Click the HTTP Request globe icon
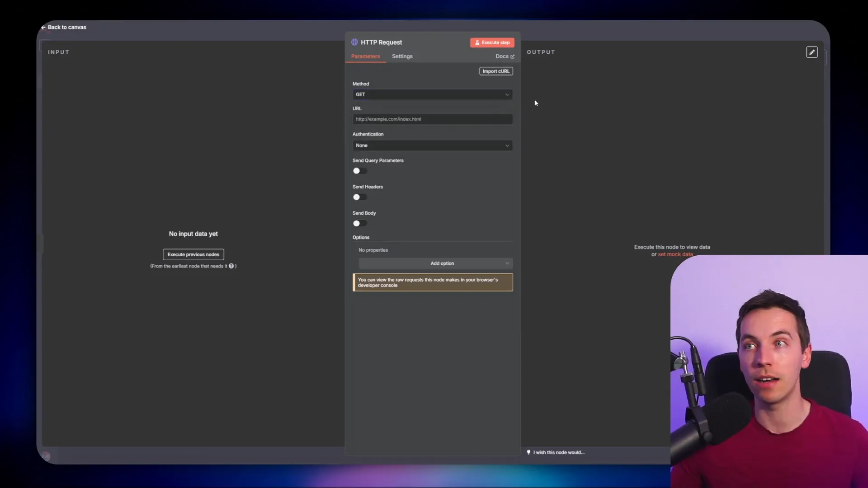This screenshot has width=868, height=488. coord(354,42)
